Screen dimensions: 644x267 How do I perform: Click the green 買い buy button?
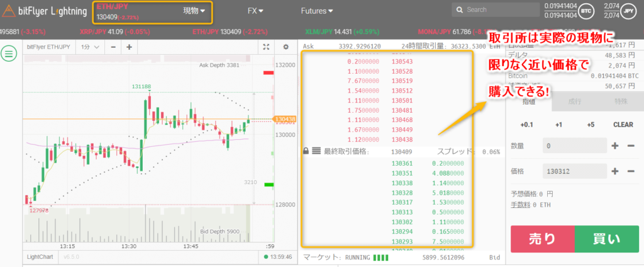coord(607,239)
